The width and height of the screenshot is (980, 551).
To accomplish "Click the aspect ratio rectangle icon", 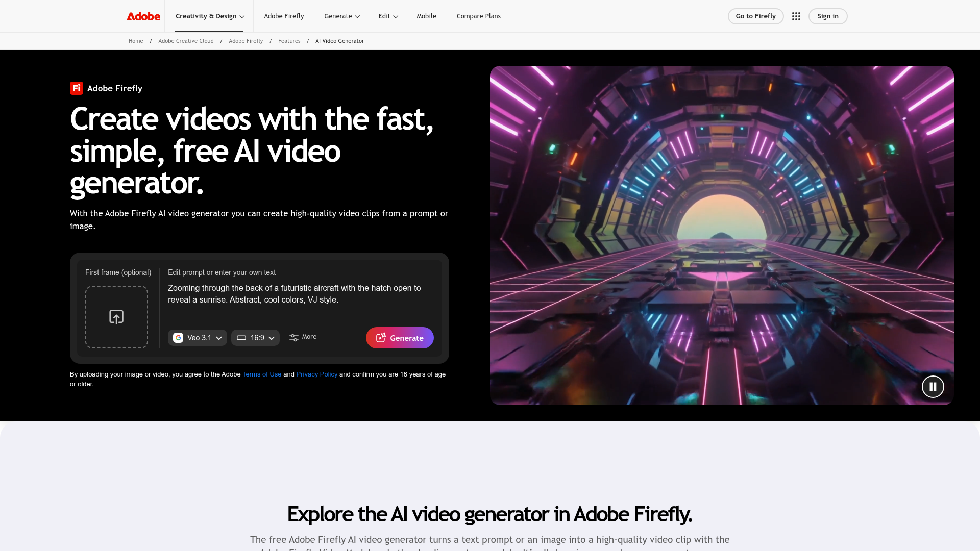I will tap(241, 338).
